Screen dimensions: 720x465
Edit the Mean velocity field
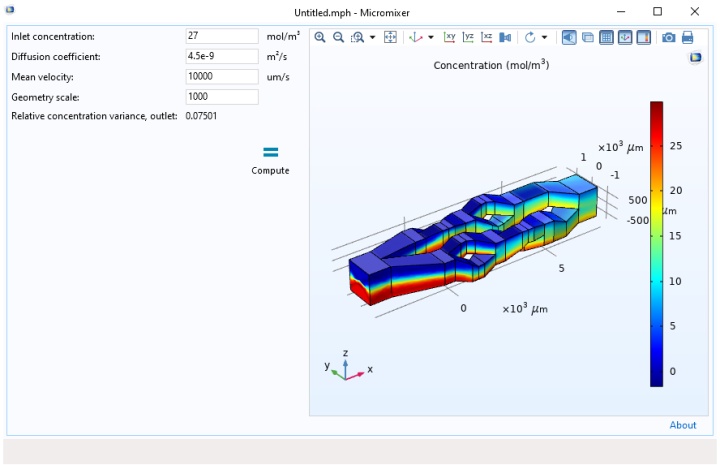tap(222, 76)
